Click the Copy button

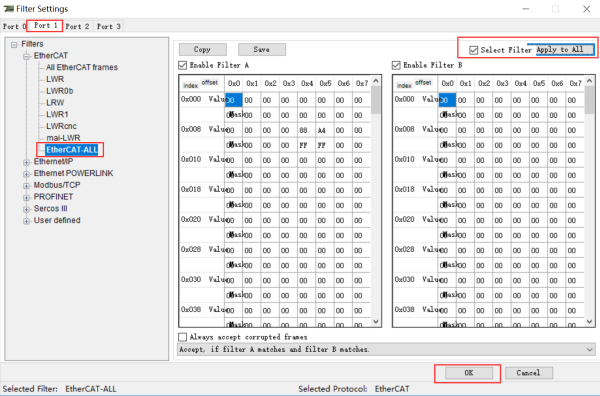[202, 49]
